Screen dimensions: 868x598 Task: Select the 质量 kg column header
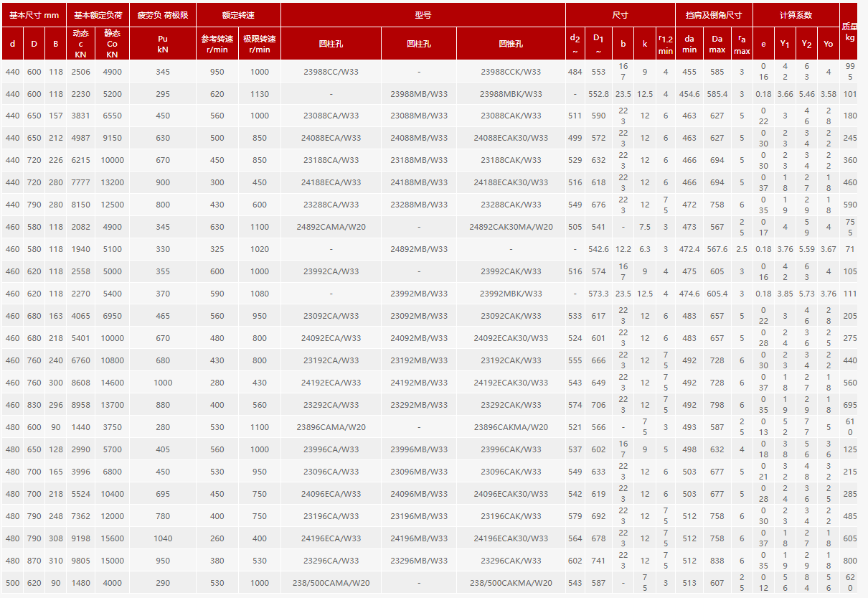(849, 32)
